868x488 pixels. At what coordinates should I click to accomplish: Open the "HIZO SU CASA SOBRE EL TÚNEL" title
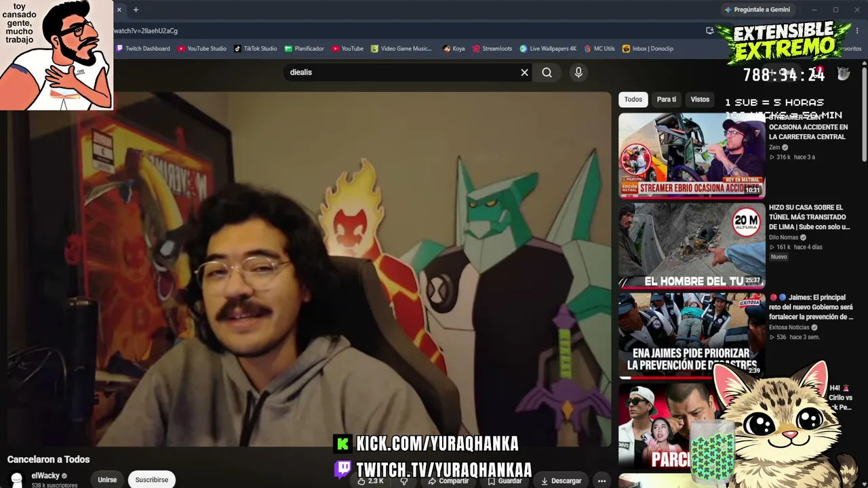point(809,217)
